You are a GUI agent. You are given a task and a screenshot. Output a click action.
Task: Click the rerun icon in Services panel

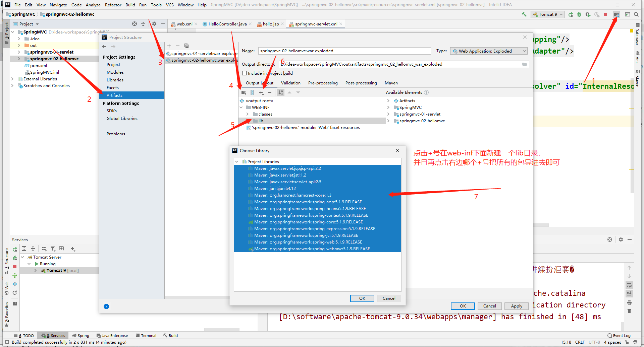pos(15,249)
